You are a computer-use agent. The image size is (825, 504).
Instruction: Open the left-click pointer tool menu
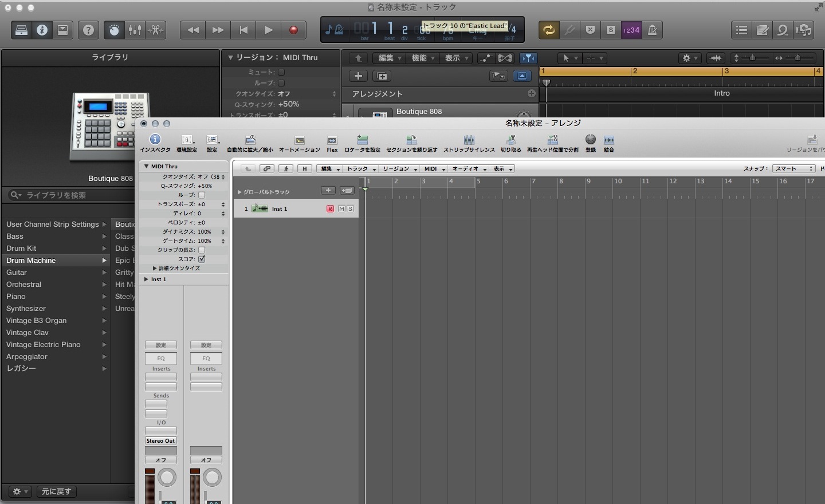tap(569, 58)
